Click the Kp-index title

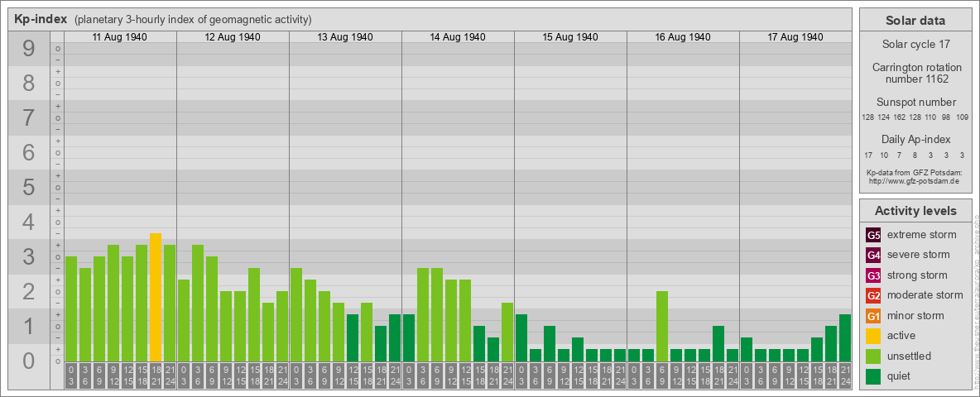tap(41, 19)
